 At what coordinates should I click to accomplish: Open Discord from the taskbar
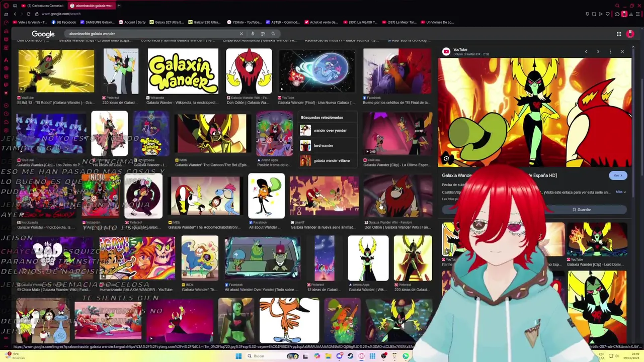coord(339,356)
